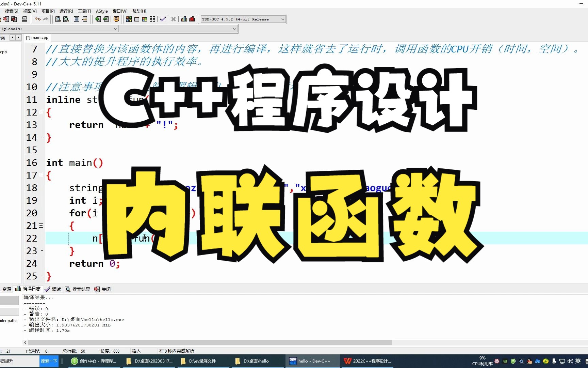Click the 搜索一下 taskbar button
The height and width of the screenshot is (368, 588).
tap(49, 361)
